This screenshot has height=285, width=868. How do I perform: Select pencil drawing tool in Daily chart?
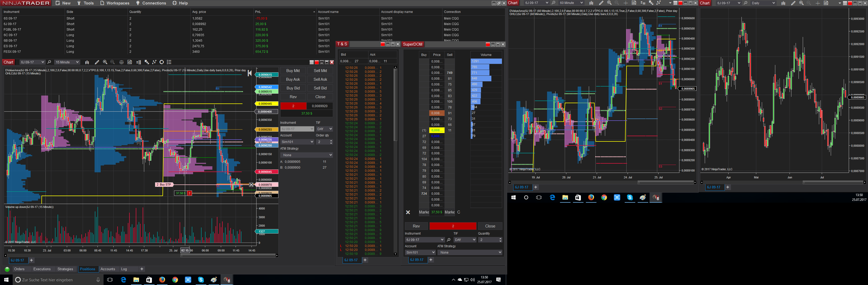pos(793,3)
